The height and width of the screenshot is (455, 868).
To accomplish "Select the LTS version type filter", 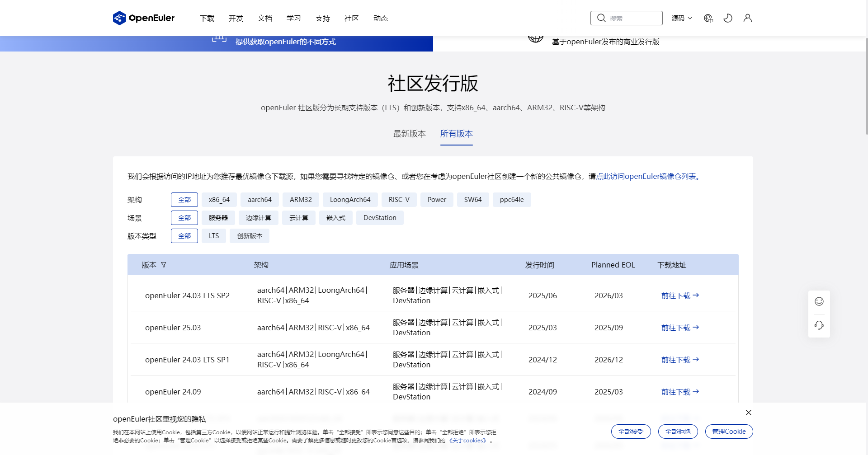I will [213, 235].
